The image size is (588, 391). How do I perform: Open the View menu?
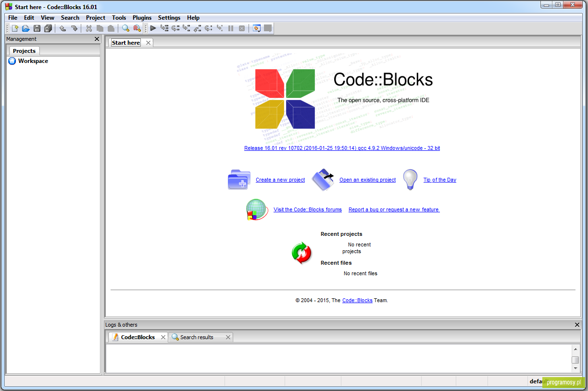[48, 18]
